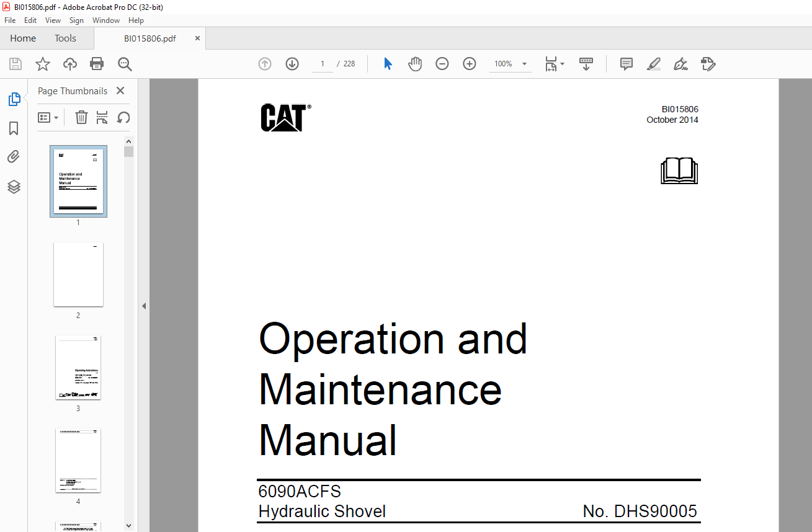
Task: Open the View menu
Action: (x=53, y=20)
